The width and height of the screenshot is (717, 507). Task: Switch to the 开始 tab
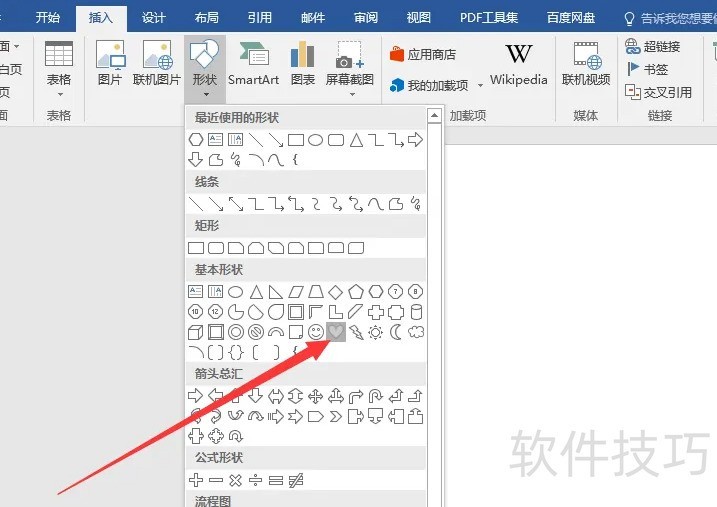(x=48, y=17)
